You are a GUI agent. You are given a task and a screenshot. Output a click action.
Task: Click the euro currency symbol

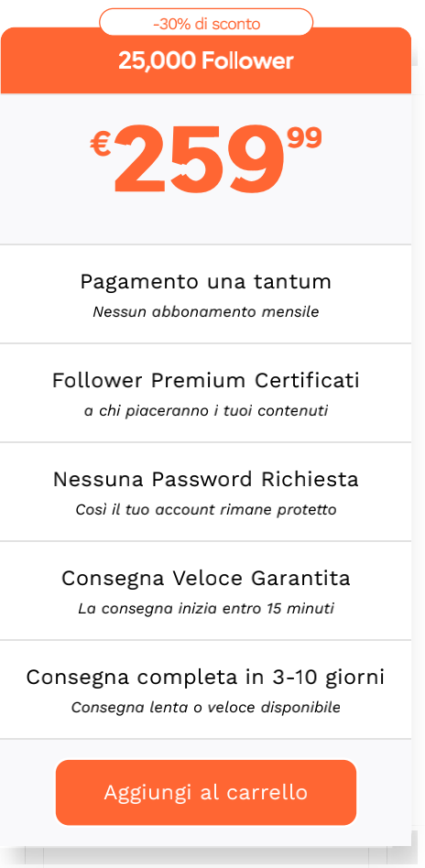101,146
